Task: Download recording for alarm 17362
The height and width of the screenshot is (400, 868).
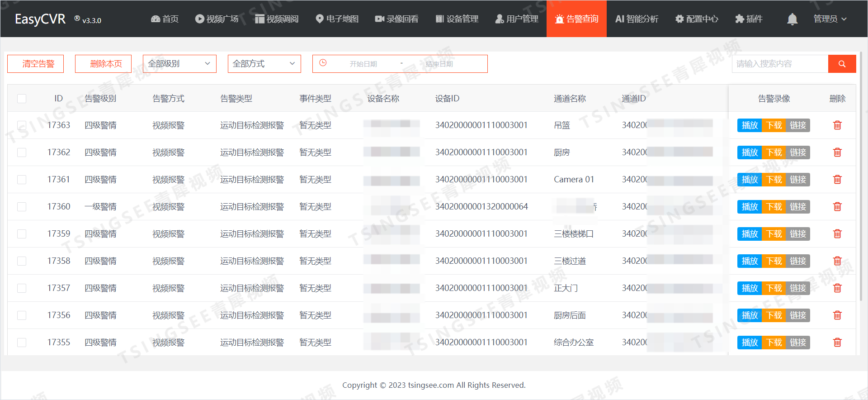Action: pos(774,152)
